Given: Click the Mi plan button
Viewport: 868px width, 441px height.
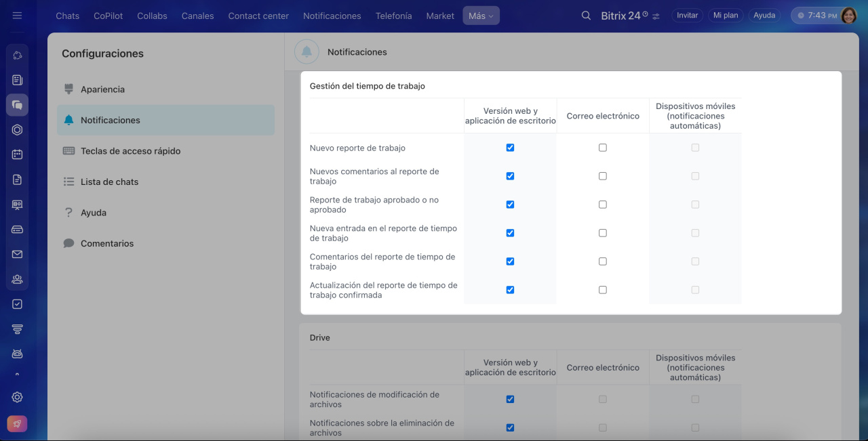Looking at the screenshot, I should coord(726,16).
